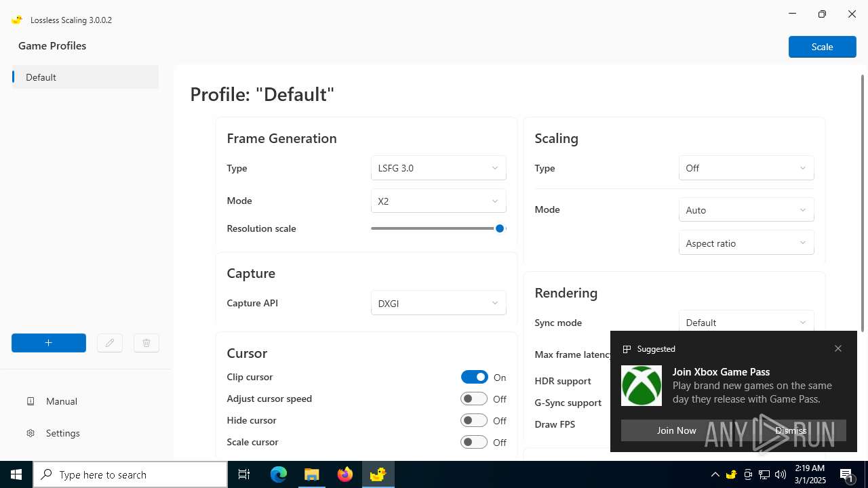Open the Manual book icon
Viewport: 868px width, 488px height.
[31, 401]
